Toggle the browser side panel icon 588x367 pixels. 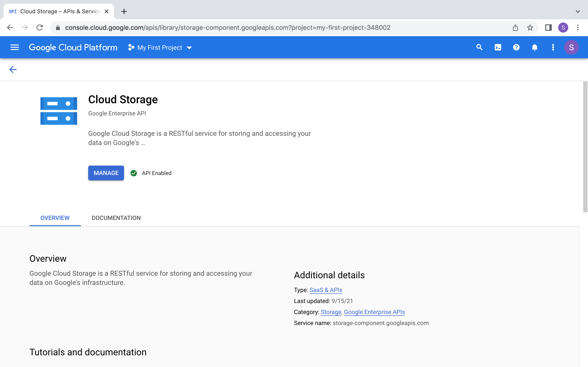548,28
